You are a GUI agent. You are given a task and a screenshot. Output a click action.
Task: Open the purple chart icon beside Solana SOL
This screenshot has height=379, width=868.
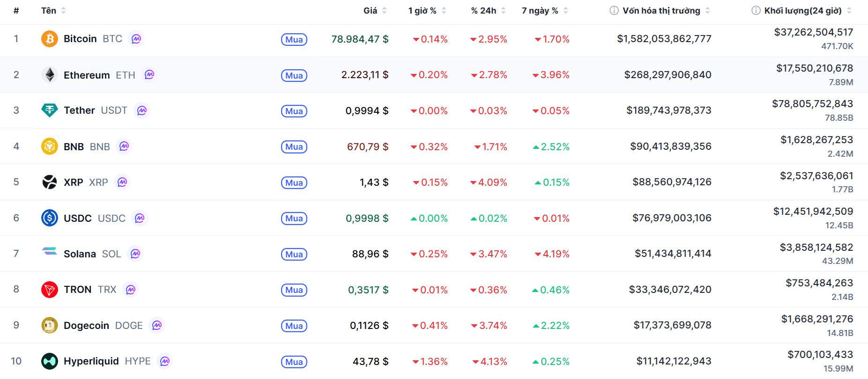(135, 254)
